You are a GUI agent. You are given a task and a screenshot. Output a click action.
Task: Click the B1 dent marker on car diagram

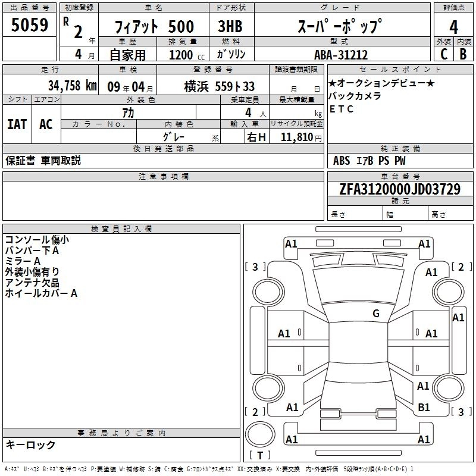(x=424, y=408)
